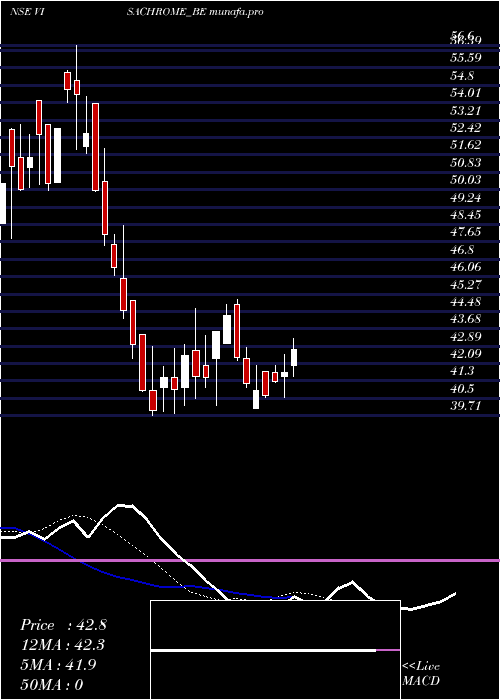Click the 42.89 price level label

[x=466, y=337]
